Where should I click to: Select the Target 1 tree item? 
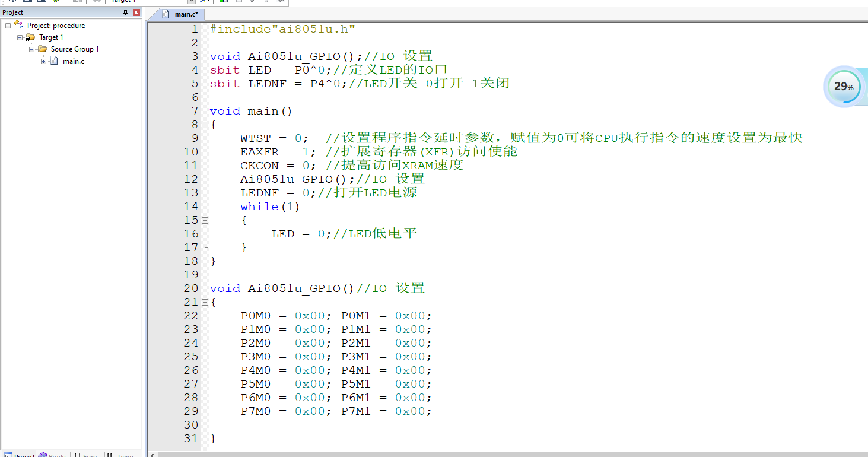pos(51,37)
